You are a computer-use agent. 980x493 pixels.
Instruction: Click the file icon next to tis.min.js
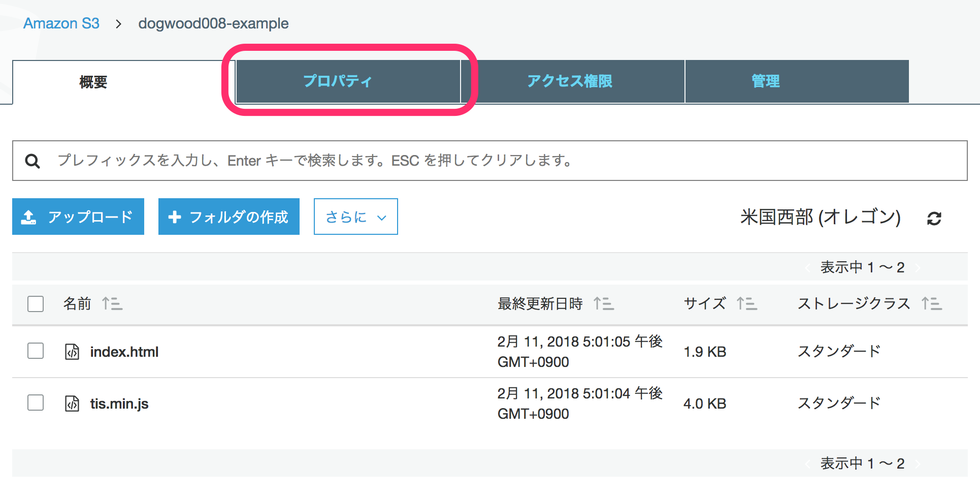[72, 403]
